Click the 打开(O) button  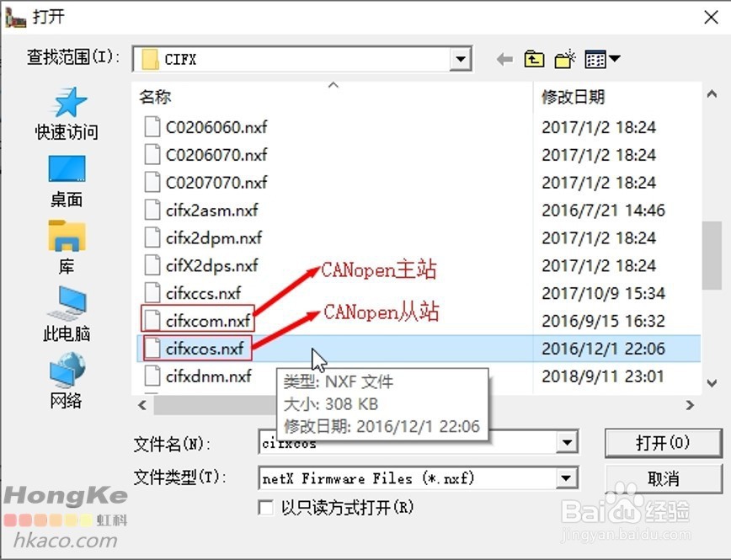click(663, 442)
